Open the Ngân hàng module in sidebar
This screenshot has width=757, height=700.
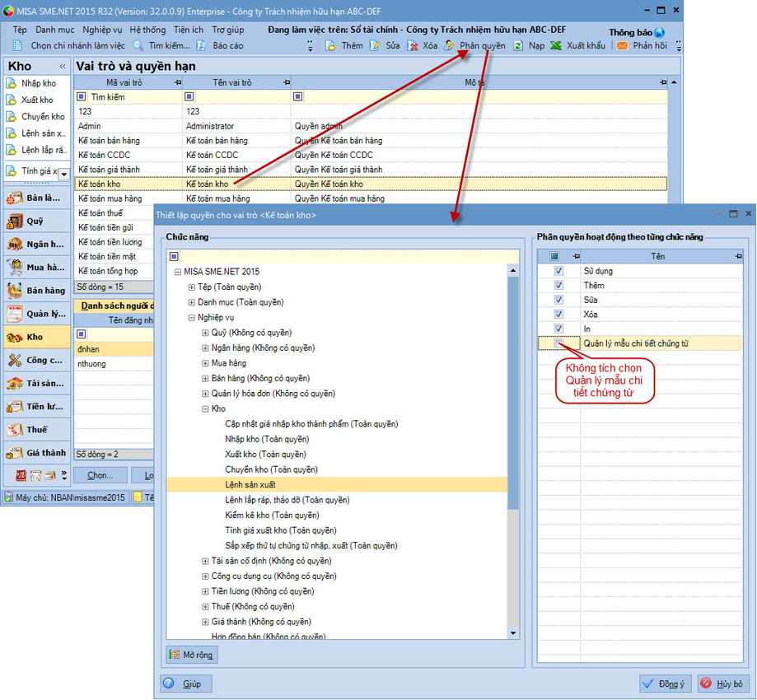(37, 245)
